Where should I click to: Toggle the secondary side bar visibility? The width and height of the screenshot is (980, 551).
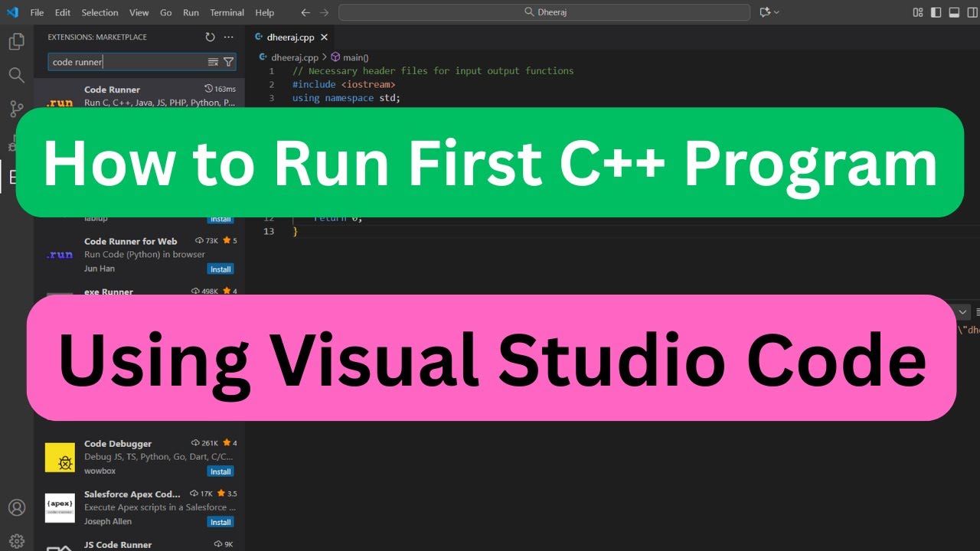972,12
